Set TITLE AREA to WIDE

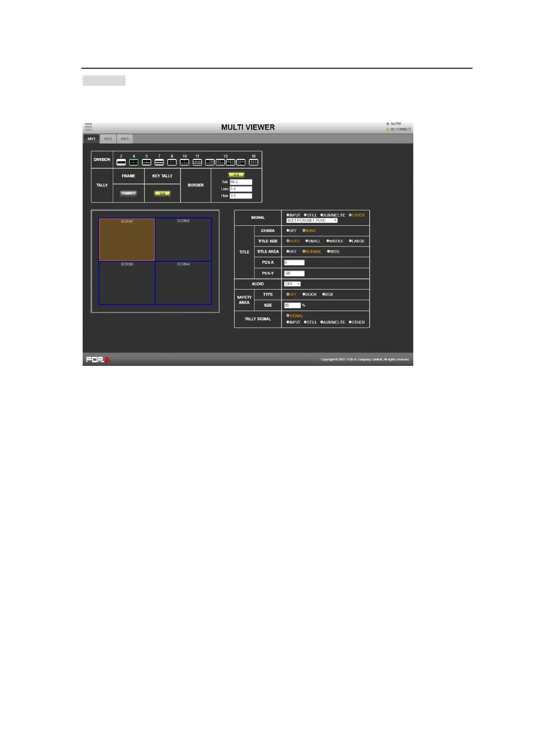tap(334, 252)
